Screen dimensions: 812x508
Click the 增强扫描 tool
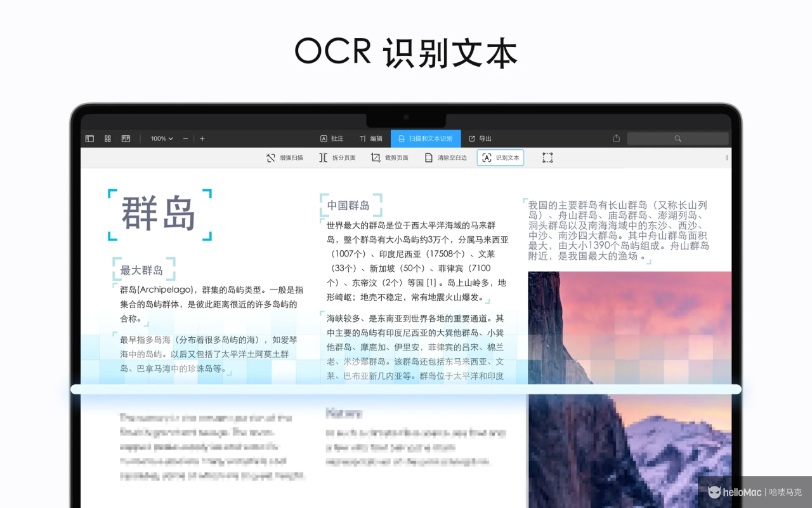coord(285,157)
